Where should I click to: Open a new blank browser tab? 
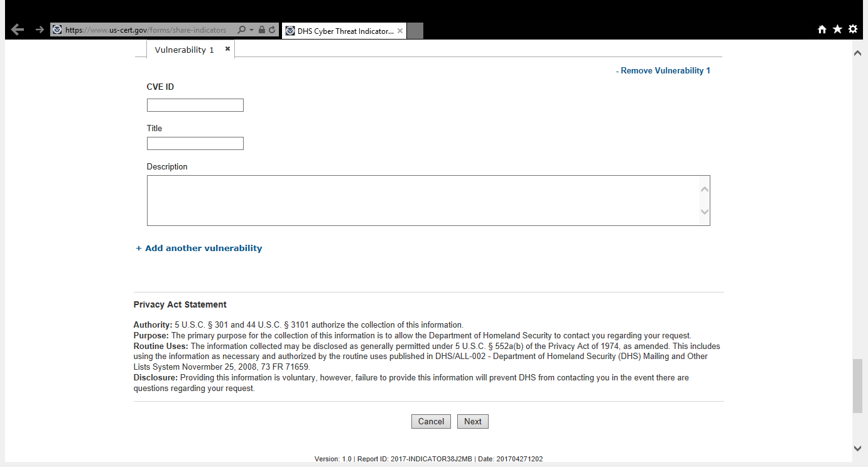415,31
